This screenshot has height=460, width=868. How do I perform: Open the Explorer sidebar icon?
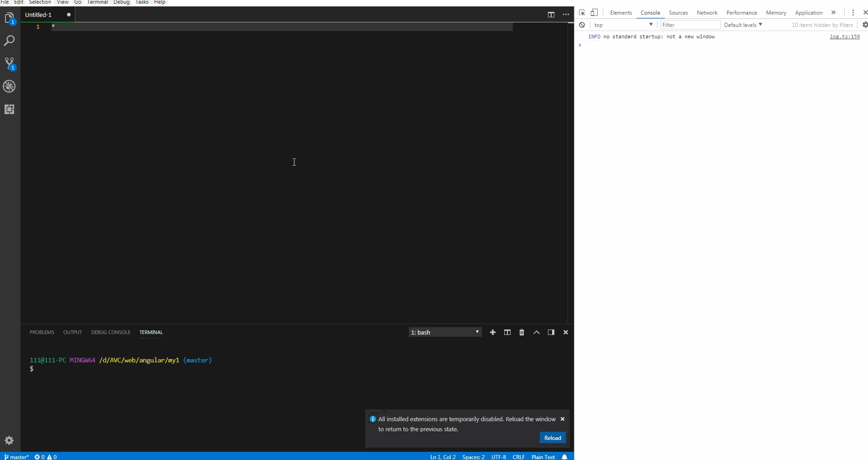tap(9, 18)
